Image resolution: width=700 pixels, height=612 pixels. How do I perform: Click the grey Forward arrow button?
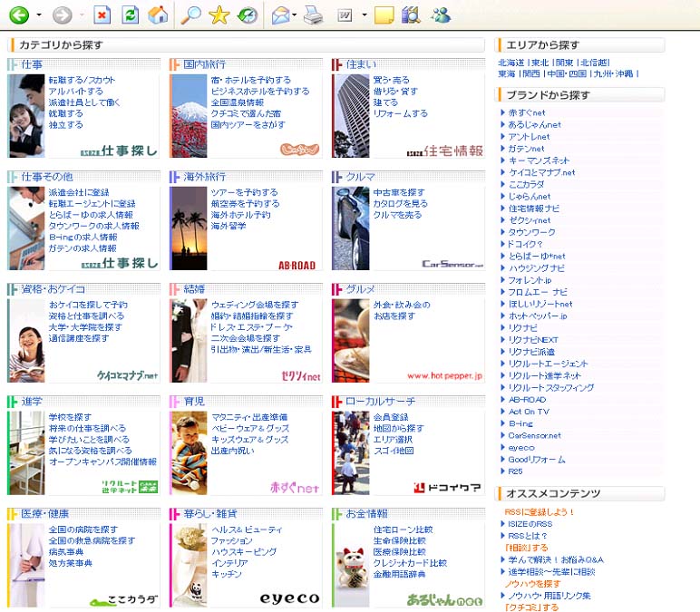click(x=62, y=15)
